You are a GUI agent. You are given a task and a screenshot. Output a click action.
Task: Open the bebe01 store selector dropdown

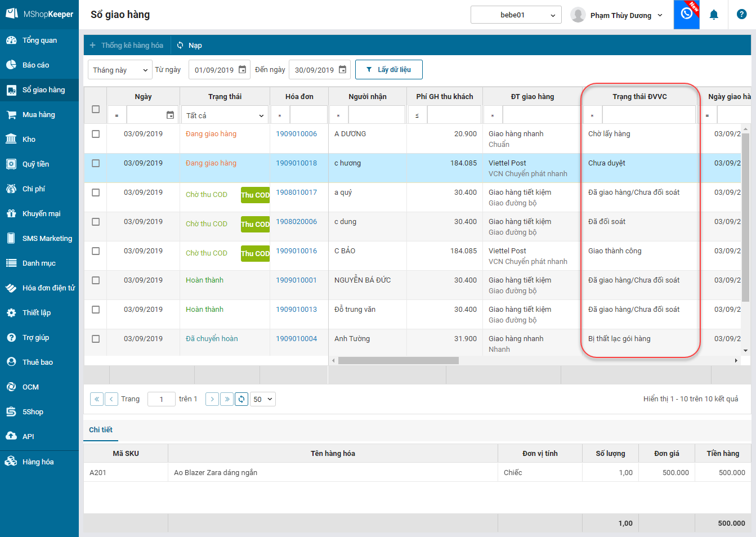[x=516, y=15]
